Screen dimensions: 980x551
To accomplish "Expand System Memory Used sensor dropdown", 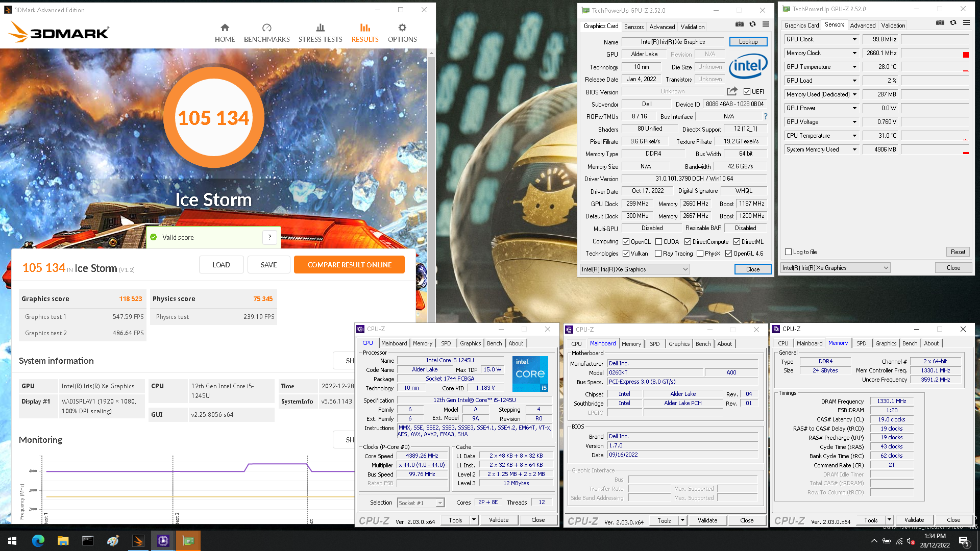I will click(854, 149).
